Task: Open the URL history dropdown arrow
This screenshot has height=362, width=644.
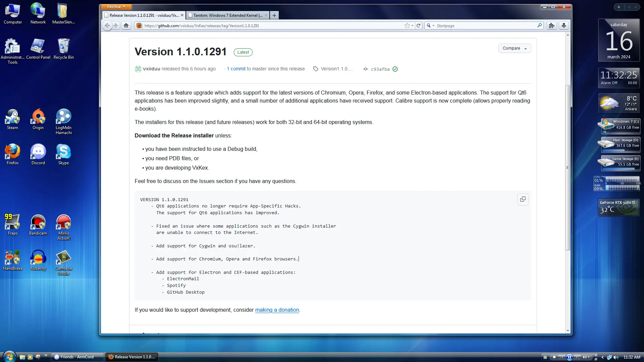Action: point(413,25)
